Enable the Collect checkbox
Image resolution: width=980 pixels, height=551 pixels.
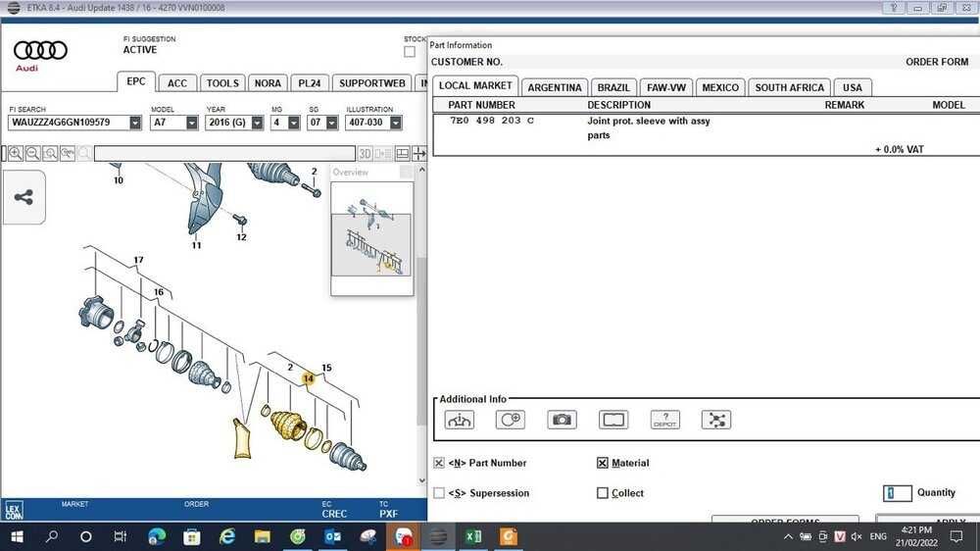click(603, 493)
